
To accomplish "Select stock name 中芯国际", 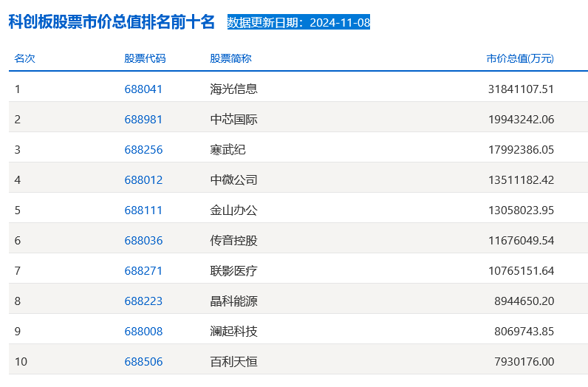I will pos(233,120).
